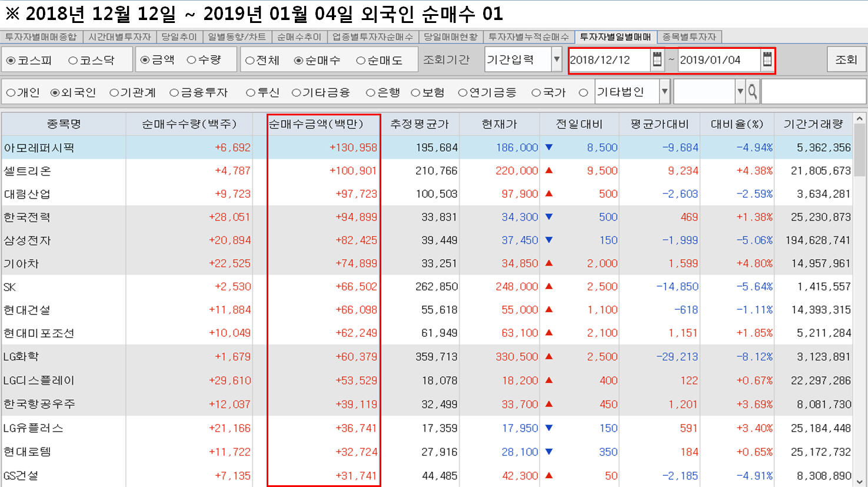Select the 개인 investor radio button
The width and height of the screenshot is (868, 487).
tap(11, 92)
